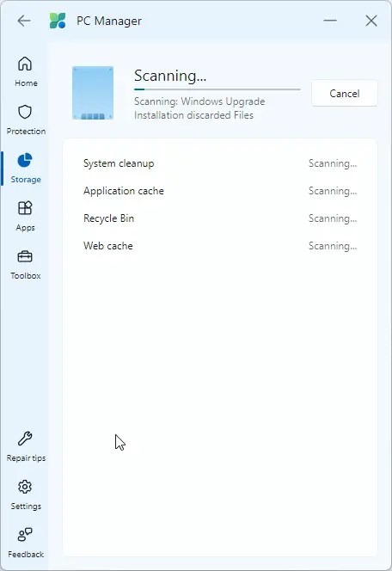The image size is (392, 571).
Task: Open Repair tips wrench item
Action: (26, 447)
